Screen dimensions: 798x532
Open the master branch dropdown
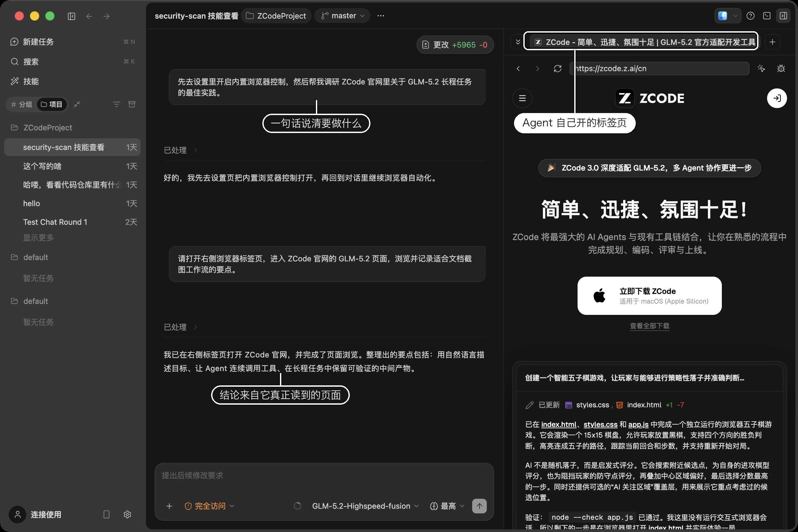tap(342, 16)
